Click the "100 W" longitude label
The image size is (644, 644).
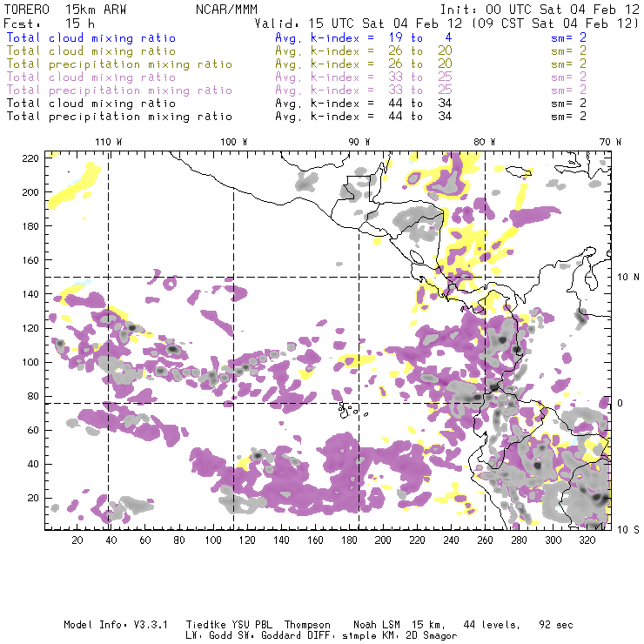pyautogui.click(x=234, y=142)
